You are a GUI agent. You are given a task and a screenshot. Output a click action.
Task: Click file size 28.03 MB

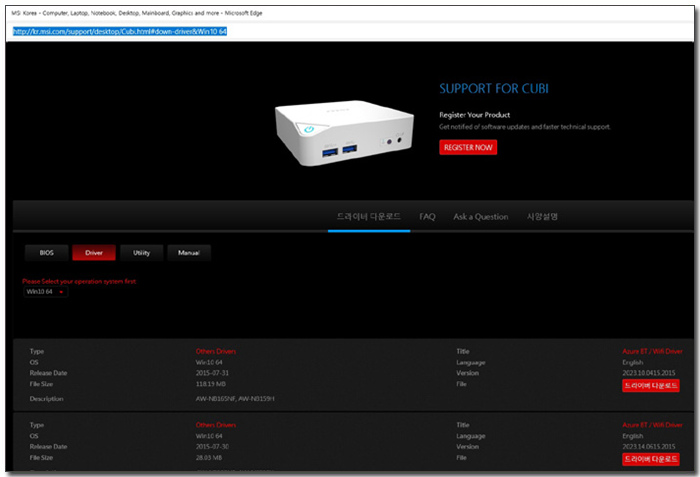pyautogui.click(x=208, y=458)
